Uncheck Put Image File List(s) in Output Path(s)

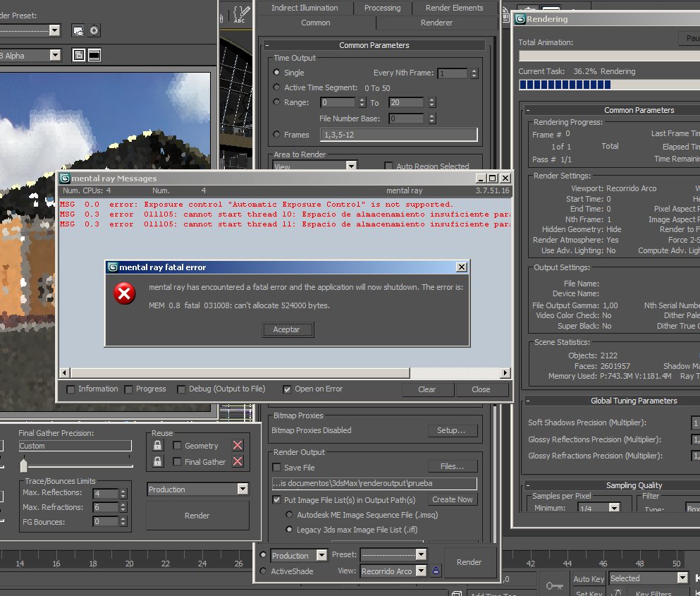(x=276, y=500)
